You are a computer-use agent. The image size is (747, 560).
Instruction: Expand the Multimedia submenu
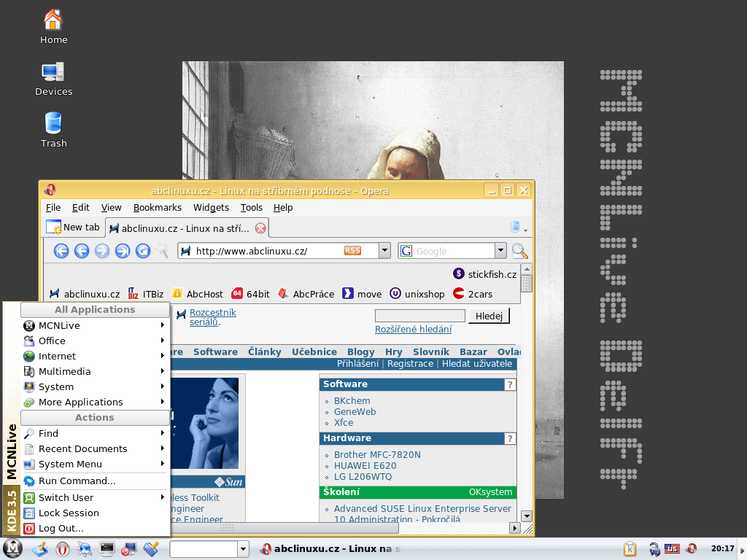96,371
